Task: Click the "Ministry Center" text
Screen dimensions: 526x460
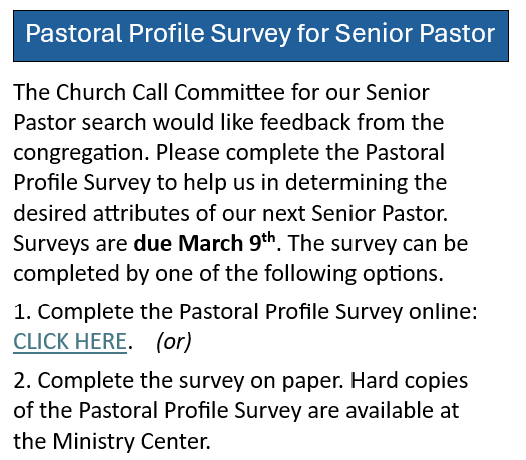Action: point(131,441)
